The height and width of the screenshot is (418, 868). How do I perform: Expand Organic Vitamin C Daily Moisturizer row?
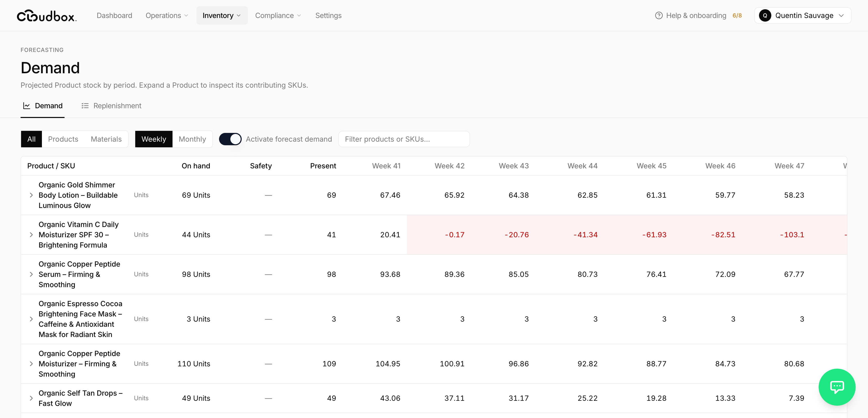click(x=31, y=235)
